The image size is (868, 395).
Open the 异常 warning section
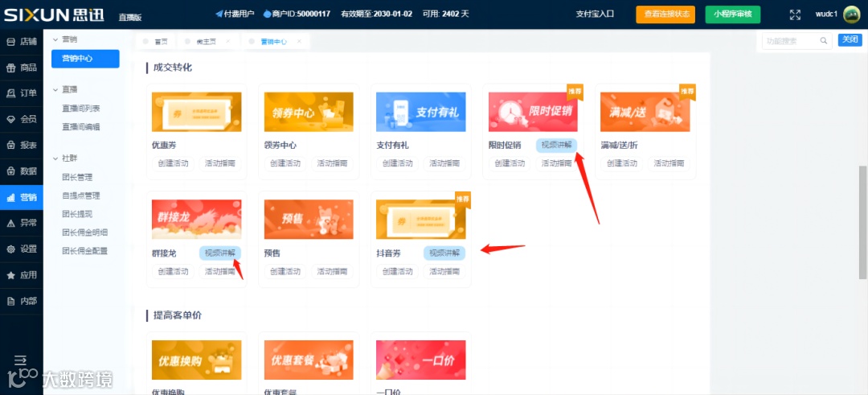coord(22,224)
